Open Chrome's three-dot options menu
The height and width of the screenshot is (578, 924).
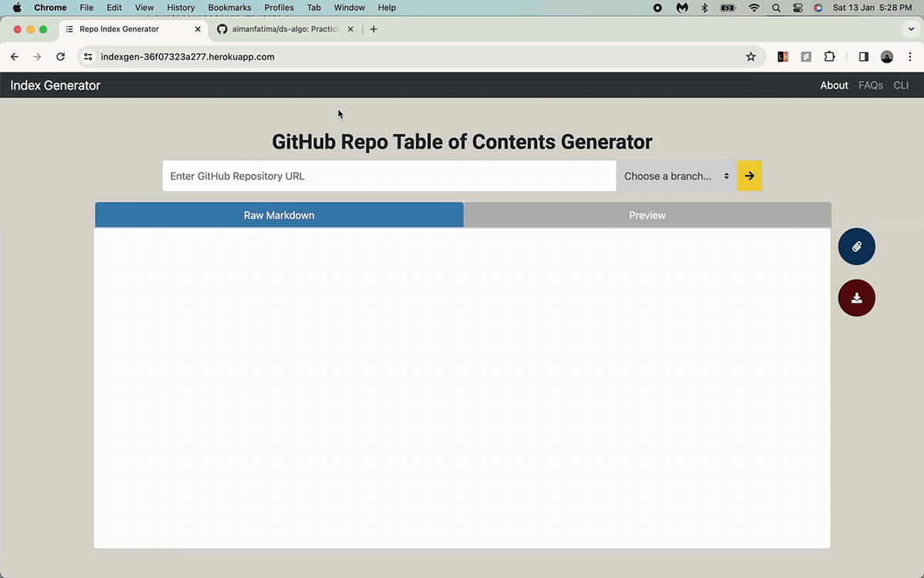(x=911, y=56)
